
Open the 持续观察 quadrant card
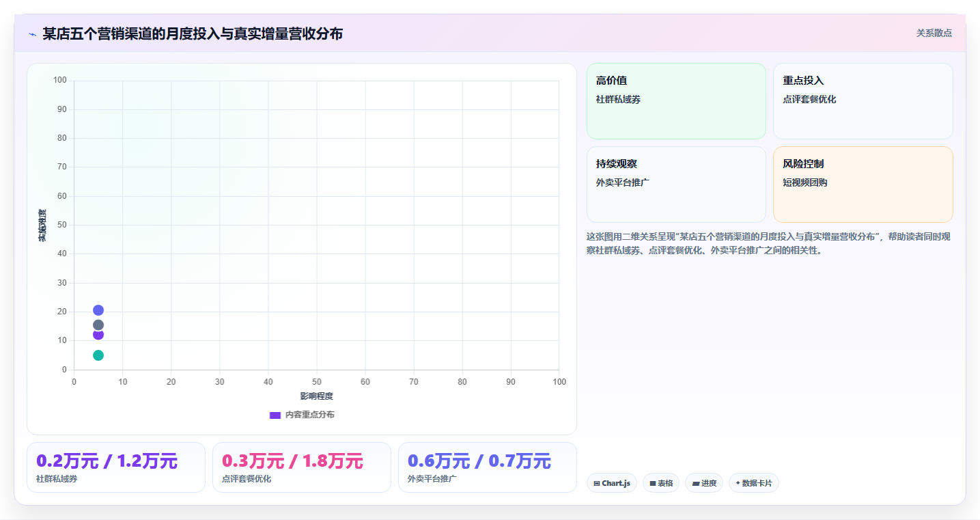[x=676, y=184]
